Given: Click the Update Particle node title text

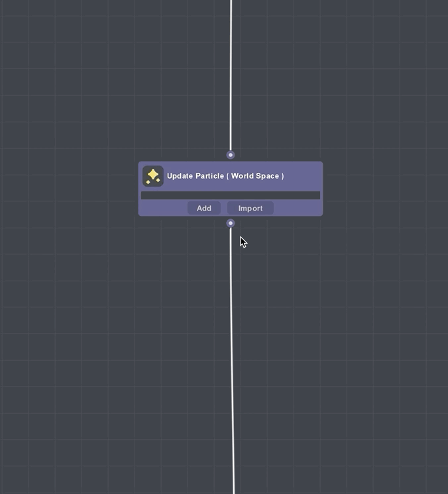Looking at the screenshot, I should pyautogui.click(x=225, y=176).
